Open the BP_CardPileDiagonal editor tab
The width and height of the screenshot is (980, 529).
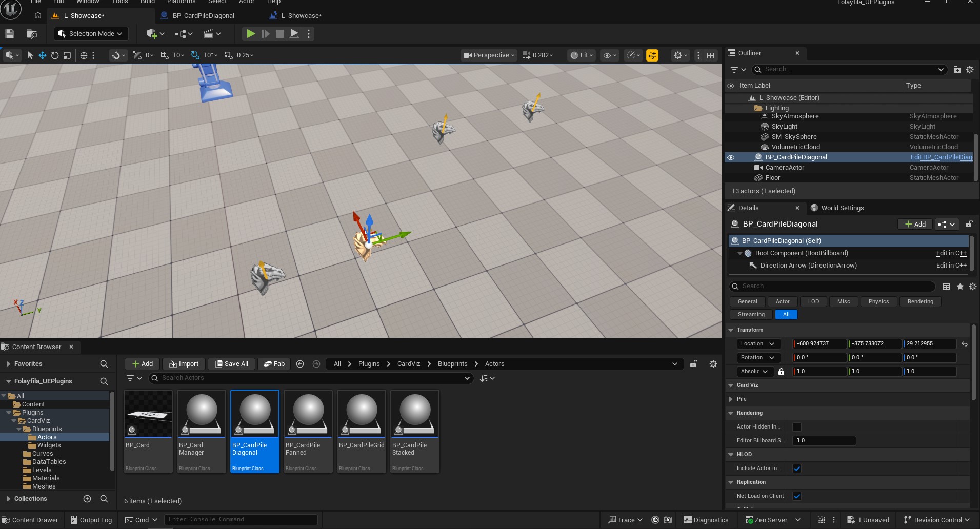click(204, 16)
